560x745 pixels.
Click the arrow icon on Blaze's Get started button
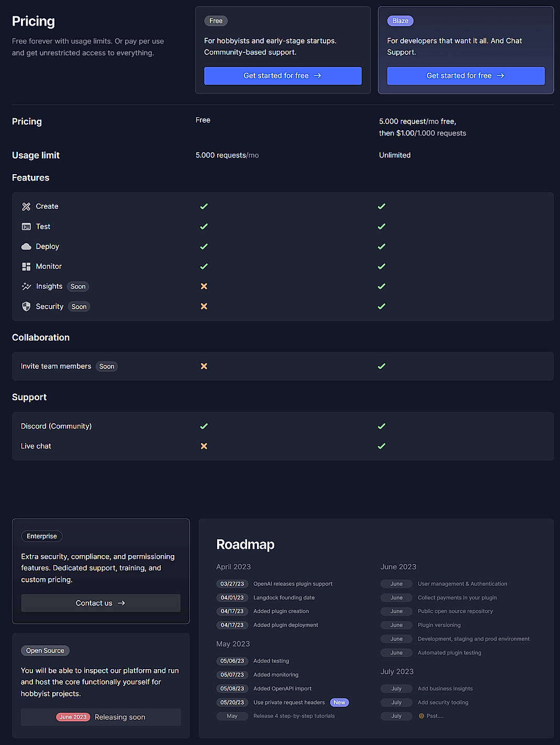(501, 75)
